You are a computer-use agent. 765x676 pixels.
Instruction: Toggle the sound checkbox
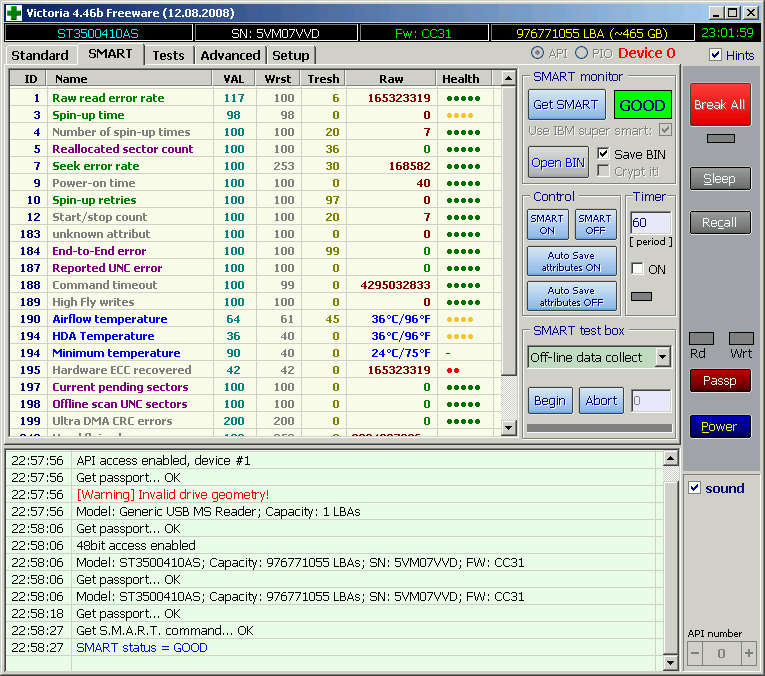(695, 488)
